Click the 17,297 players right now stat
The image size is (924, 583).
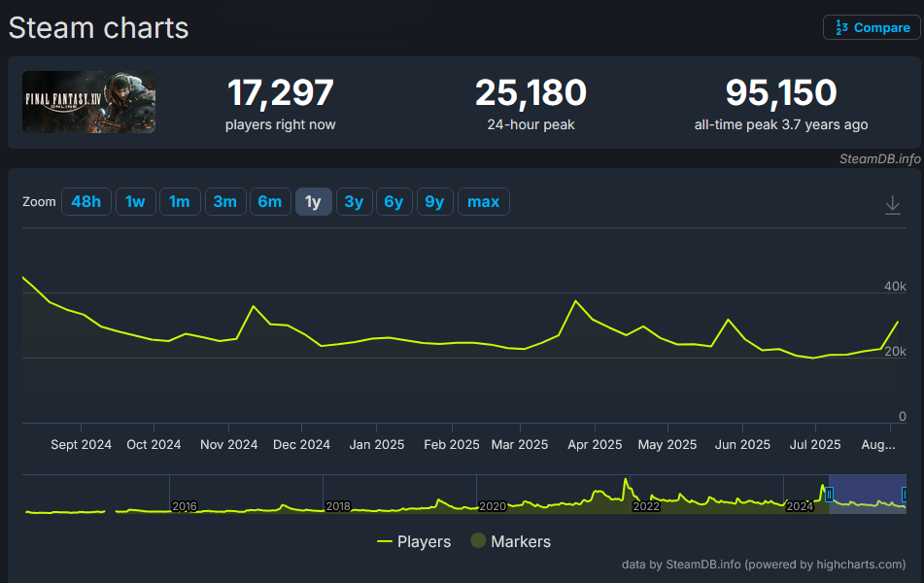pyautogui.click(x=281, y=103)
